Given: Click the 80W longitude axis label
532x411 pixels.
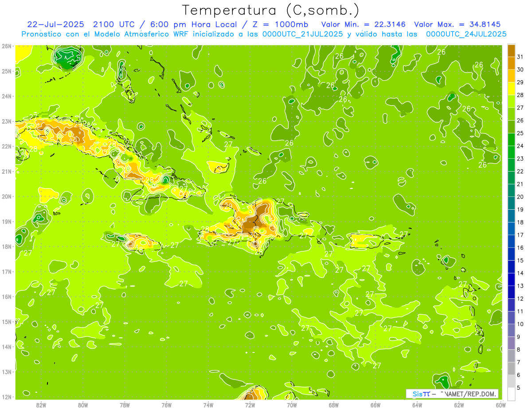Looking at the screenshot, I should (x=82, y=405).
